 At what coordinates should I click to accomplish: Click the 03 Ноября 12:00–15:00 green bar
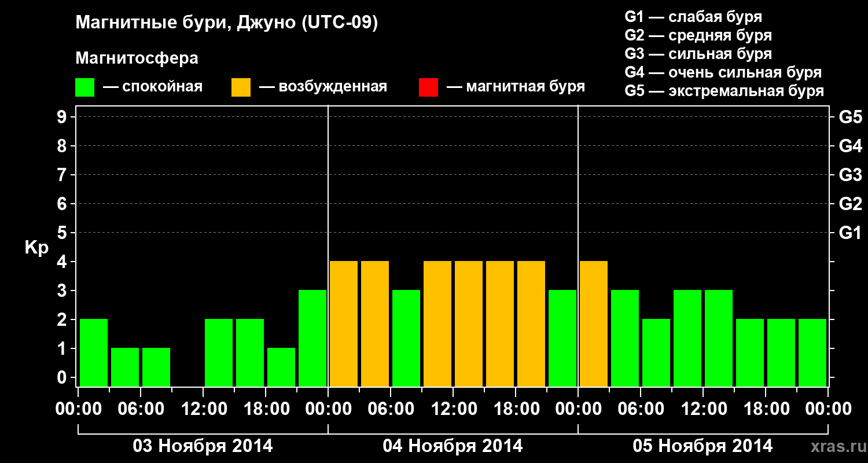coord(219,352)
